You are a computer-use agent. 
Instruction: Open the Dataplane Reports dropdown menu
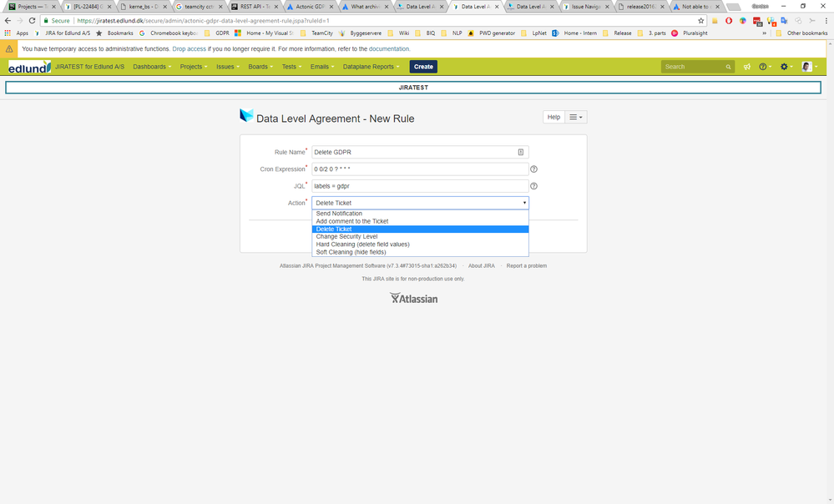371,67
